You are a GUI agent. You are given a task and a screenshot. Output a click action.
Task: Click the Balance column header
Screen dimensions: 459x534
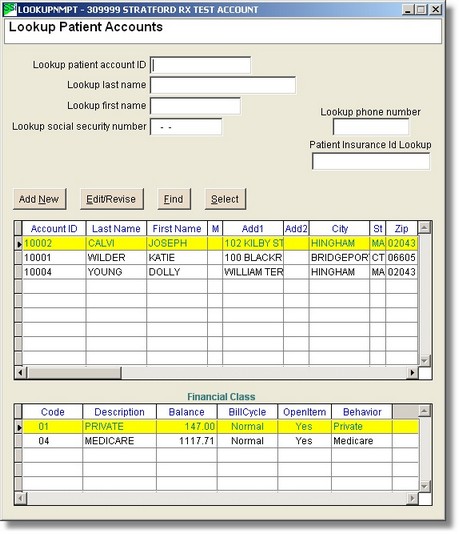pyautogui.click(x=187, y=412)
